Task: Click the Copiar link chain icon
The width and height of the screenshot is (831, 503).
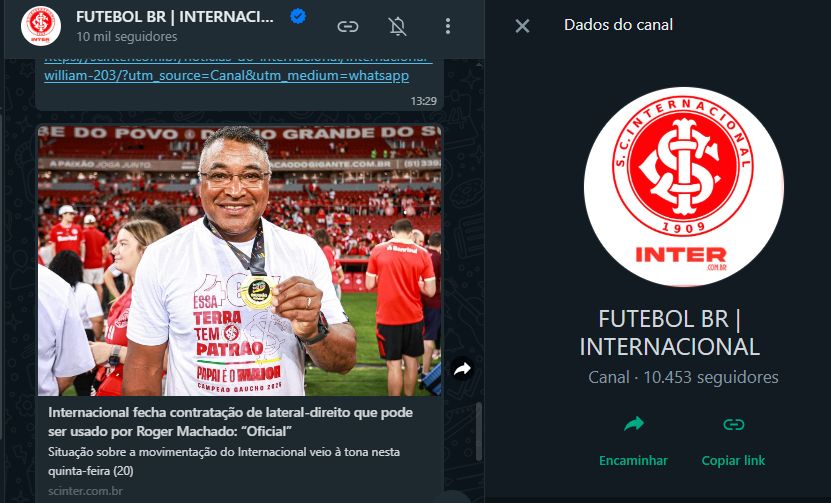Action: coord(733,424)
